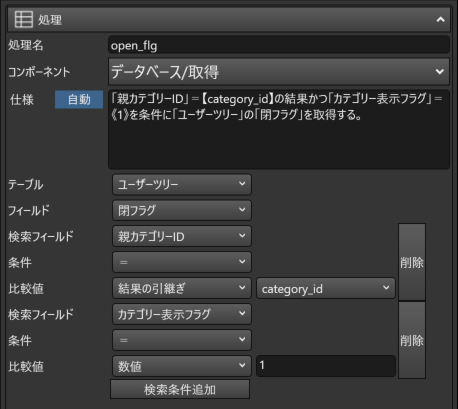Click inside the 仕様 description text area
458x409 pixels.
pos(279,129)
